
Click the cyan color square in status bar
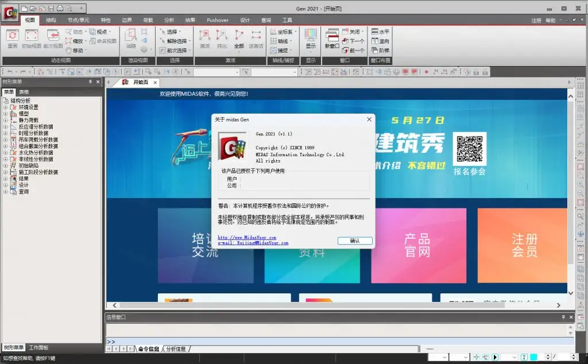coord(533,357)
